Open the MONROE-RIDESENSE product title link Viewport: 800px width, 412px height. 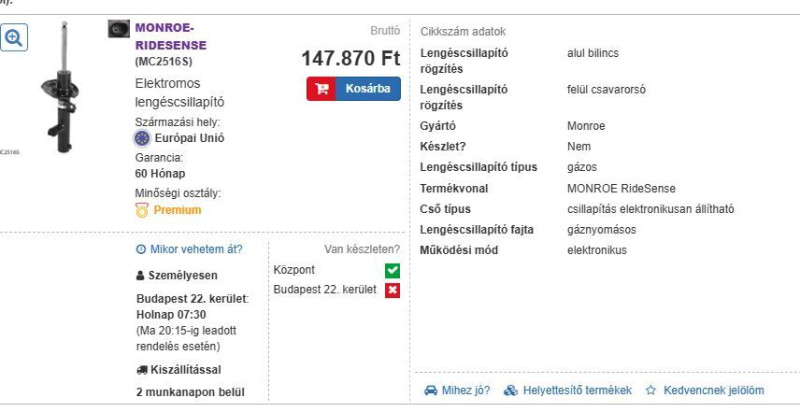point(171,36)
